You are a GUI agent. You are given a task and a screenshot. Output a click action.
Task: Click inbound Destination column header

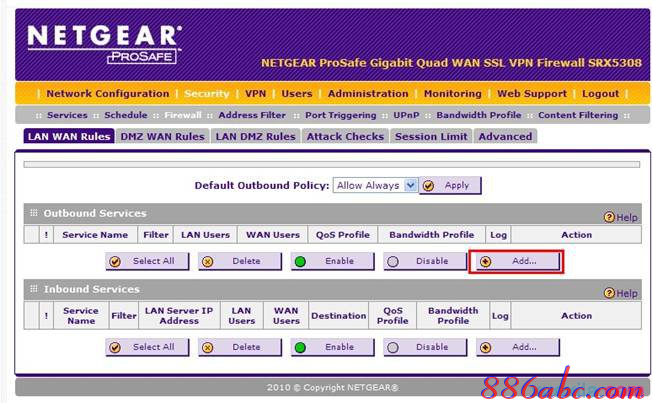click(x=338, y=316)
